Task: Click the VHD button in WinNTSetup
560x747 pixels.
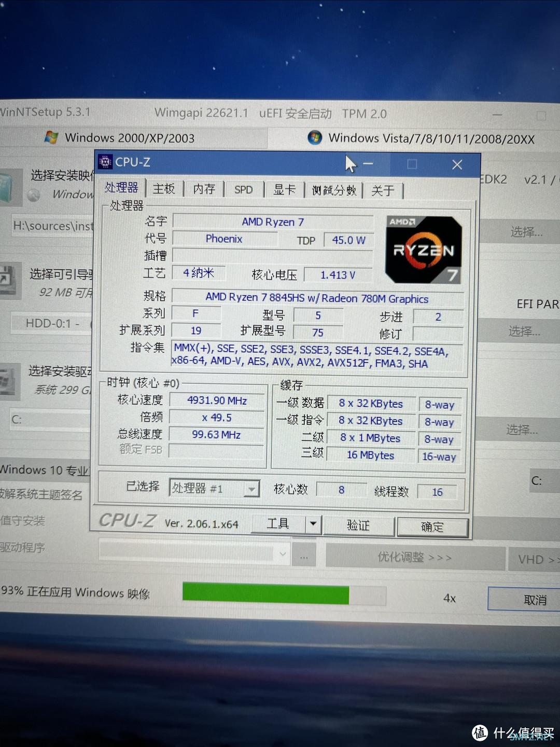Action: point(534,560)
